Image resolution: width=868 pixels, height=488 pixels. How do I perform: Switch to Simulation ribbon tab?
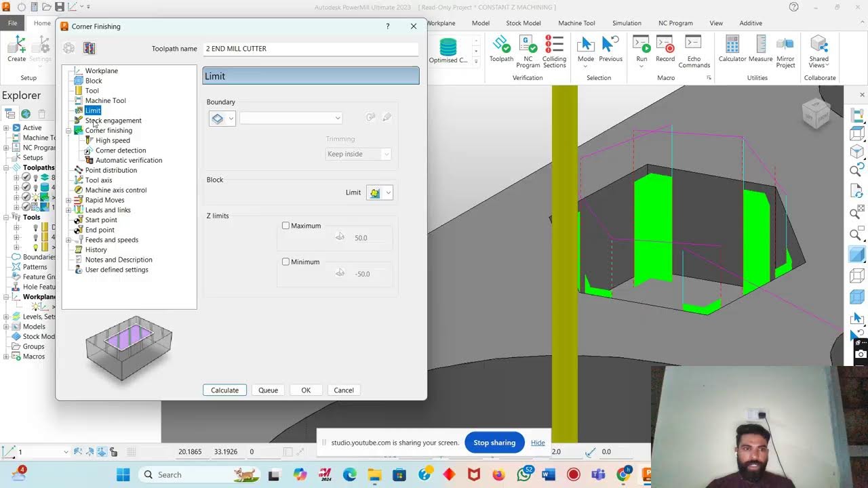point(627,23)
